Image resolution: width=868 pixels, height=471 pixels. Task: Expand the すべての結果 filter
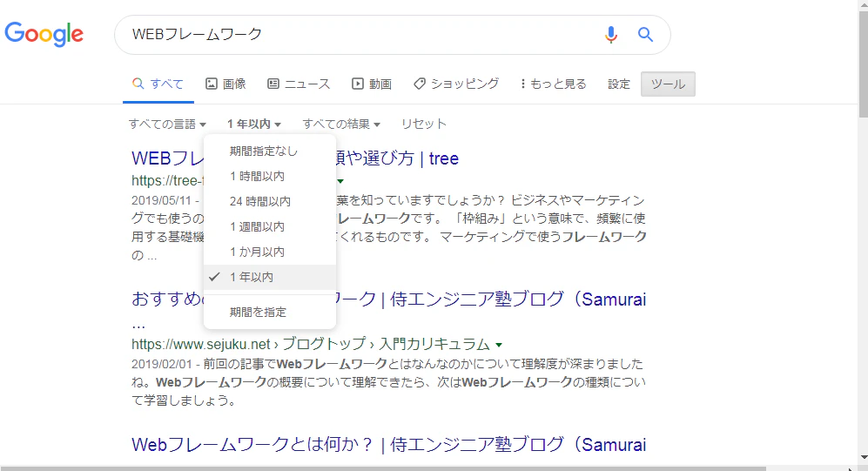(x=341, y=124)
